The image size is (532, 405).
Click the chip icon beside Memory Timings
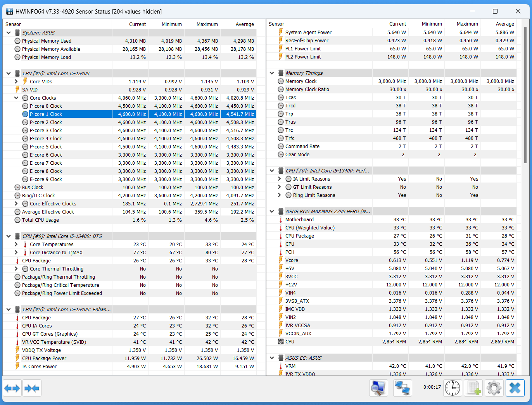[281, 73]
